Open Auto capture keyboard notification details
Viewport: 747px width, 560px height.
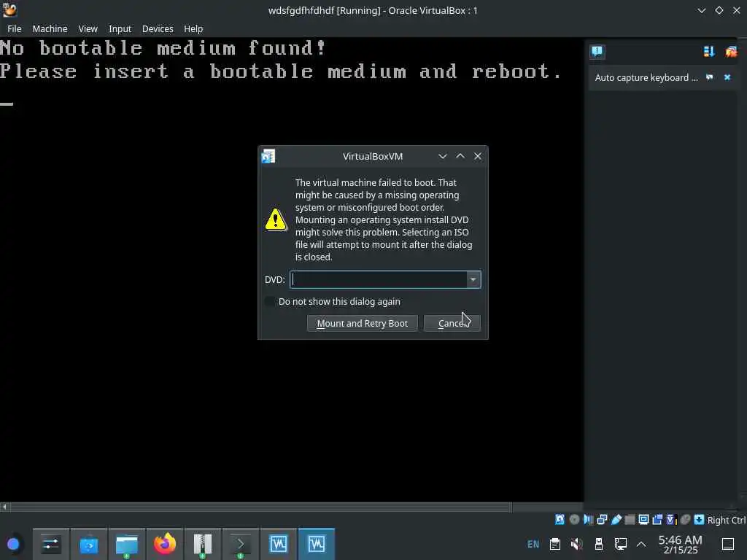click(x=710, y=77)
